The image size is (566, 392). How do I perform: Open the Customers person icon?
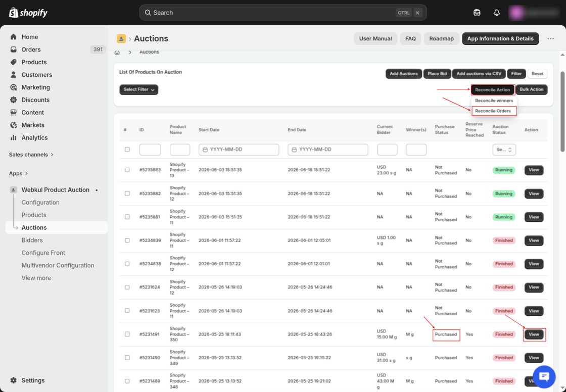14,75
